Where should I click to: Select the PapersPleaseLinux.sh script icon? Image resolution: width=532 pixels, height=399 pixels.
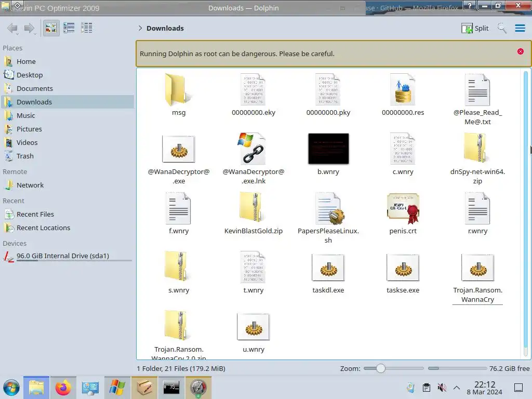(329, 208)
